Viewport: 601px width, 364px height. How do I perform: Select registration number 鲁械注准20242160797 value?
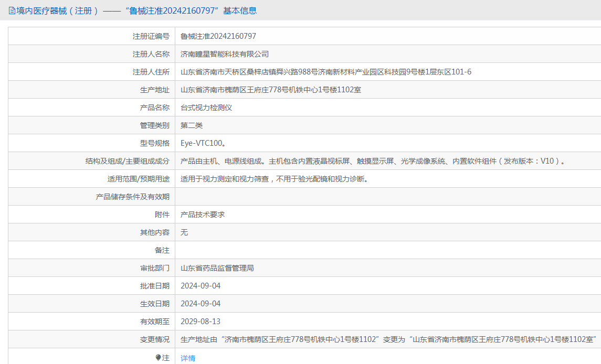(x=218, y=36)
